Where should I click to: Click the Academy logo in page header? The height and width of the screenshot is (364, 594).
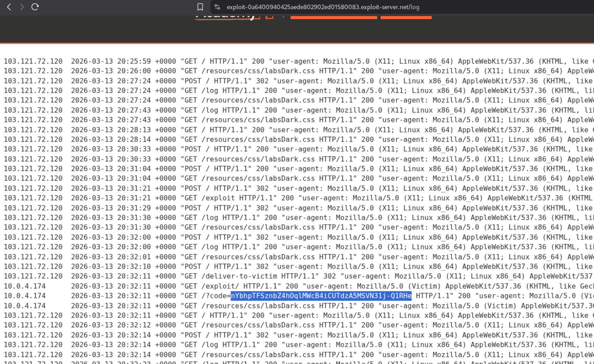(x=227, y=16)
